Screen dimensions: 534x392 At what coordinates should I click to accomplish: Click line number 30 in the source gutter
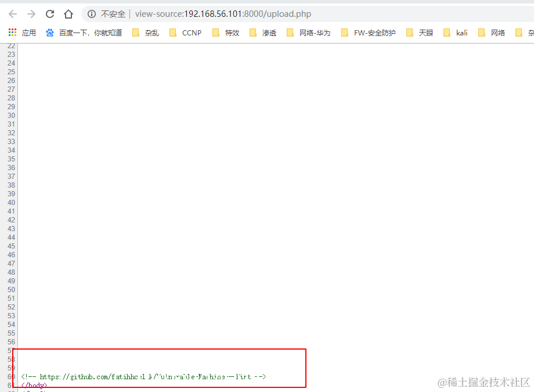(x=11, y=115)
